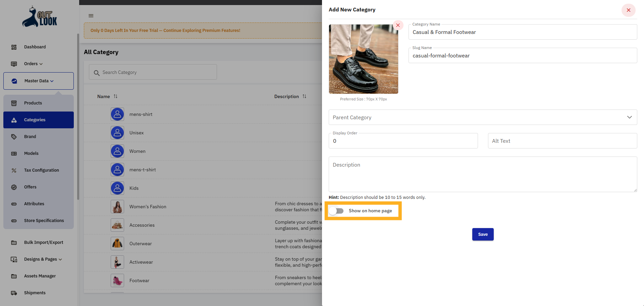
Task: Click the magnifier icon in Search Category
Action: (x=97, y=73)
